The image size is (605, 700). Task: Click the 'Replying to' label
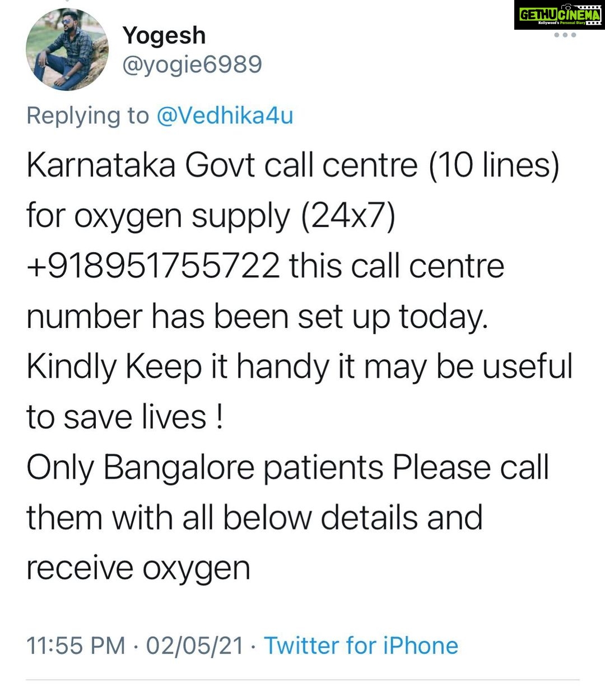click(88, 115)
